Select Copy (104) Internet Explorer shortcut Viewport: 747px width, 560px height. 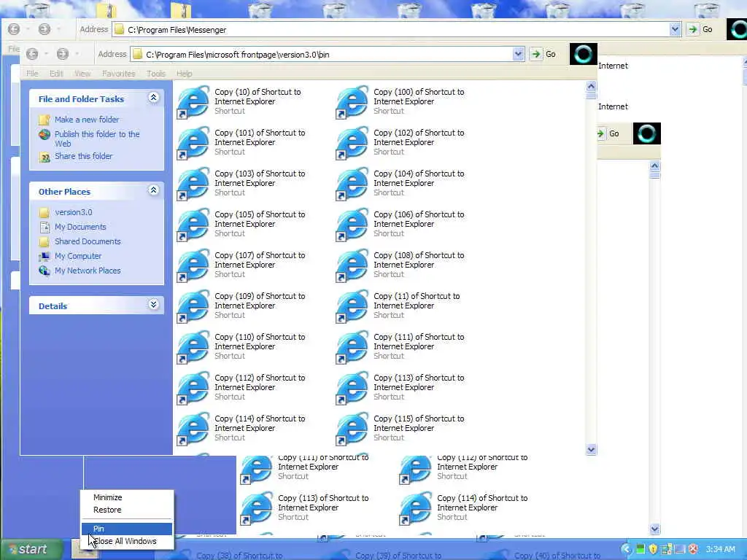tap(352, 183)
